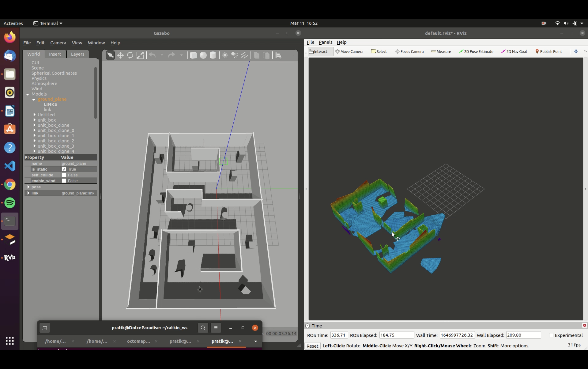588x369 pixels.
Task: Expand the Untitled model node
Action: [34, 115]
